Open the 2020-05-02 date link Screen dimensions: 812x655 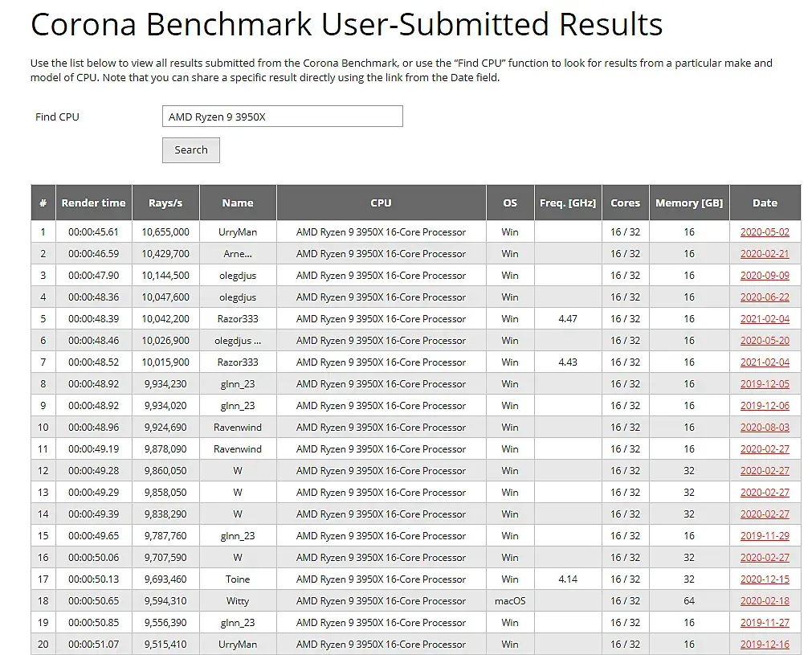click(765, 232)
